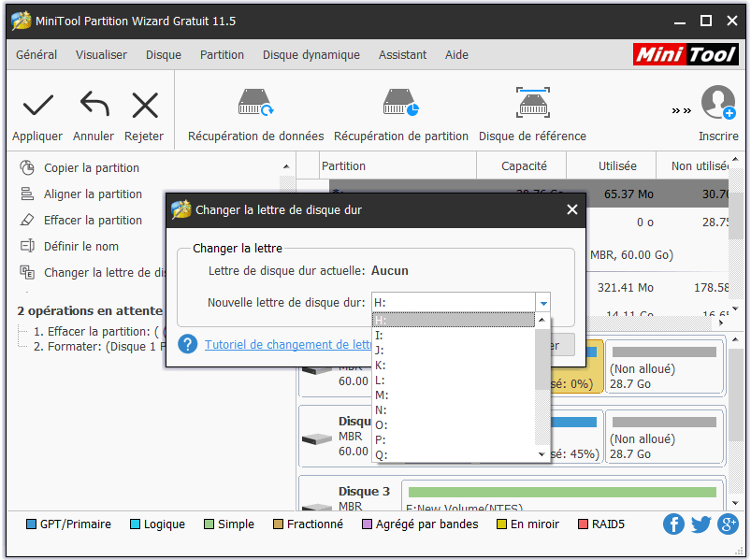Open the Partition menu

coord(222,55)
